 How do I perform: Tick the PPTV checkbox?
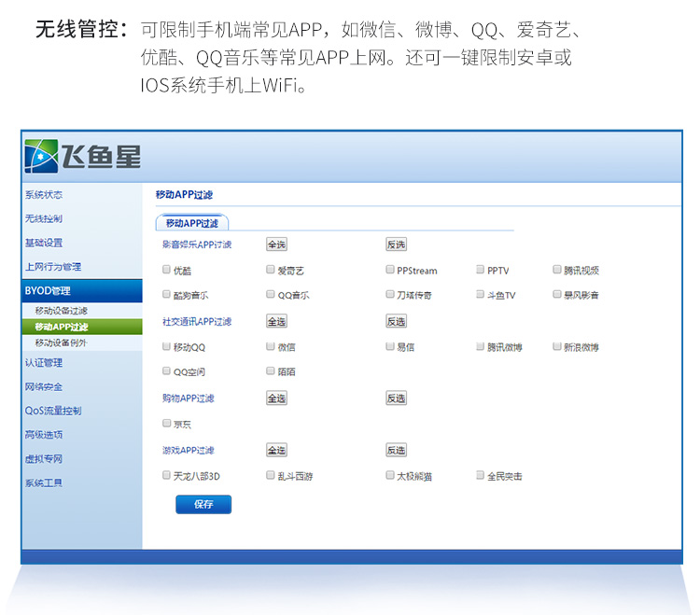coord(481,269)
